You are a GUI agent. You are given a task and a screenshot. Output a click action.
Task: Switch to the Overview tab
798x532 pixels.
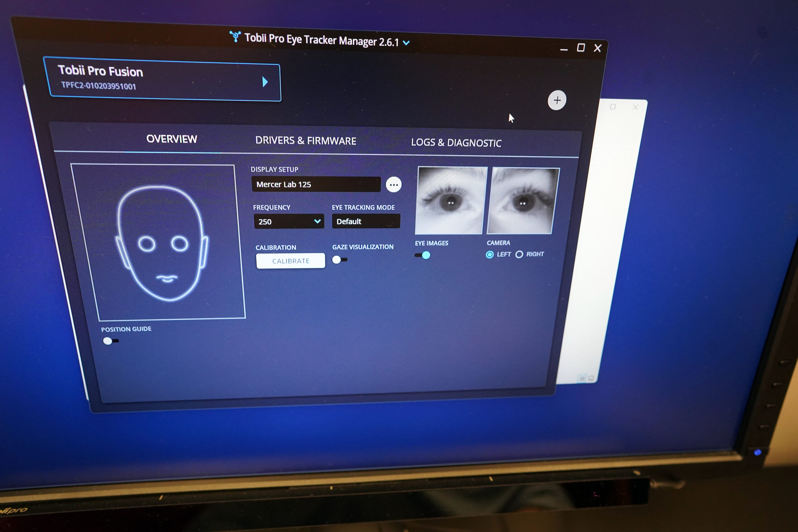172,139
